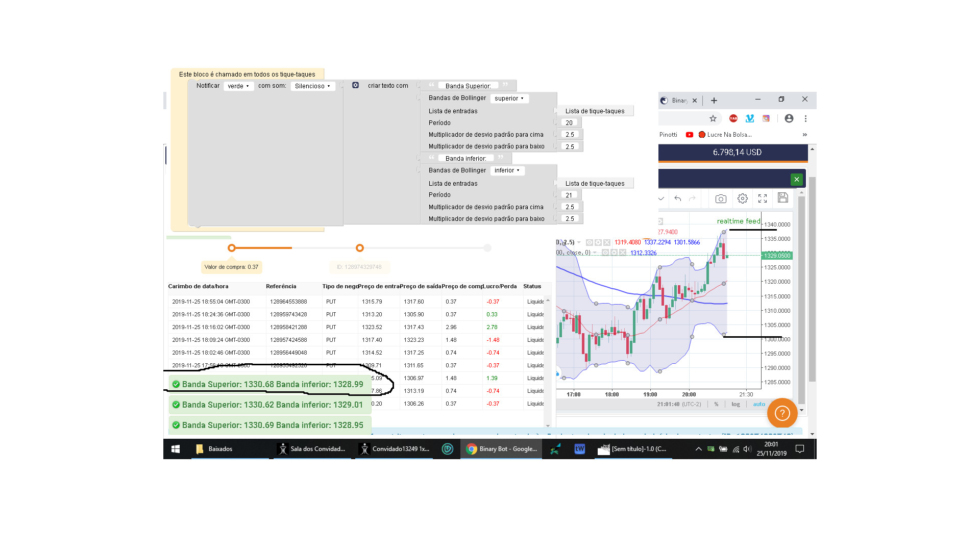The height and width of the screenshot is (551, 980).
Task: Enable percent scale on the chart
Action: pyautogui.click(x=716, y=404)
